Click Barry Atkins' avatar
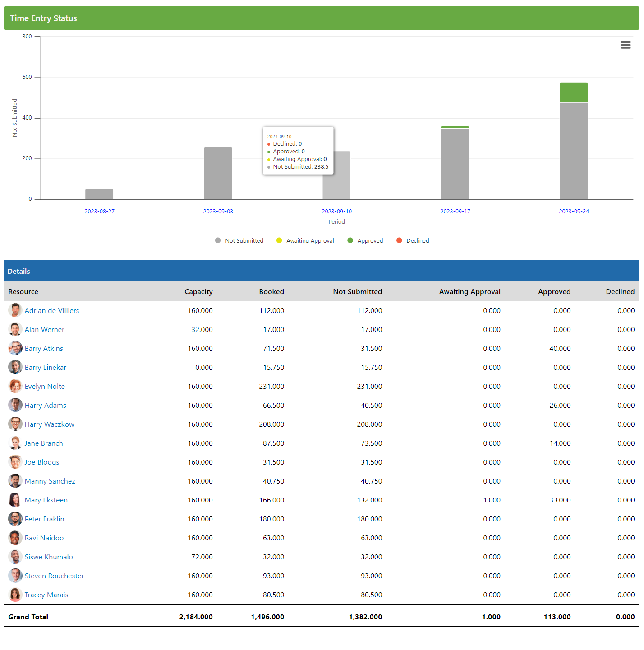This screenshot has height=650, width=644. pos(15,348)
